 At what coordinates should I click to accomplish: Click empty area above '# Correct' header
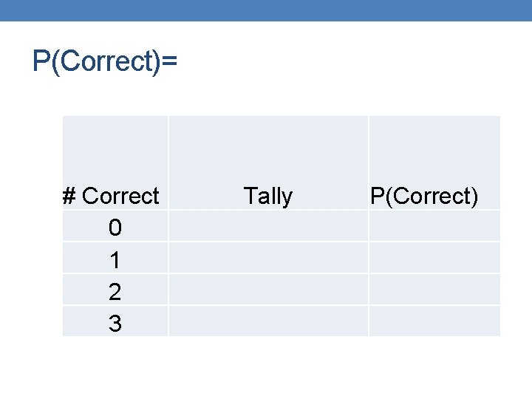pos(115,148)
